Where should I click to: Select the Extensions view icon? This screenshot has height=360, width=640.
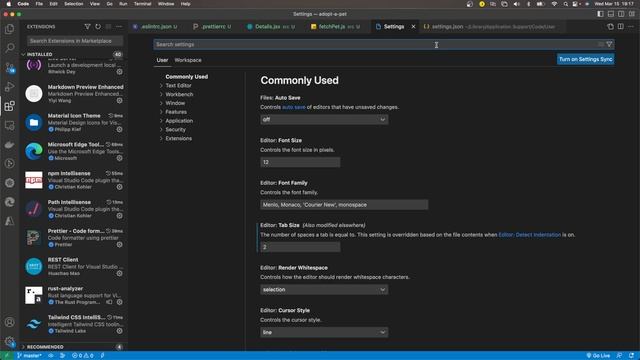click(x=9, y=106)
